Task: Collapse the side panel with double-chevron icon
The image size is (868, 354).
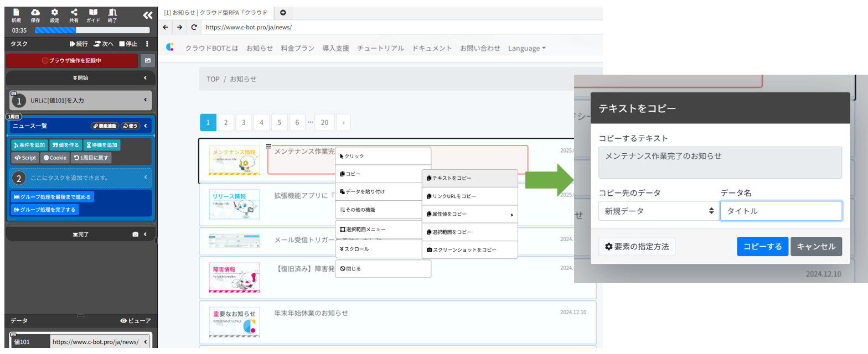Action: point(147,15)
